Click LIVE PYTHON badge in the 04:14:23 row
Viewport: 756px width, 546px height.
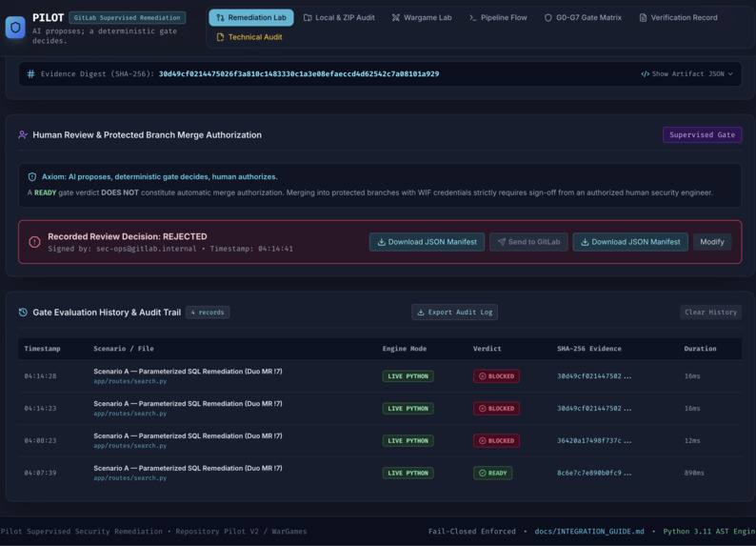(x=408, y=409)
